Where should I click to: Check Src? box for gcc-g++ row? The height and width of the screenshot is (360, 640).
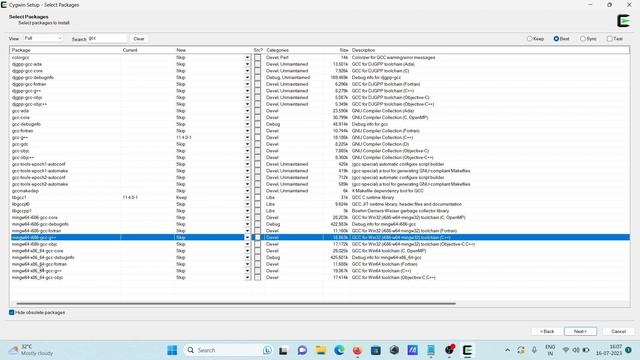click(258, 138)
